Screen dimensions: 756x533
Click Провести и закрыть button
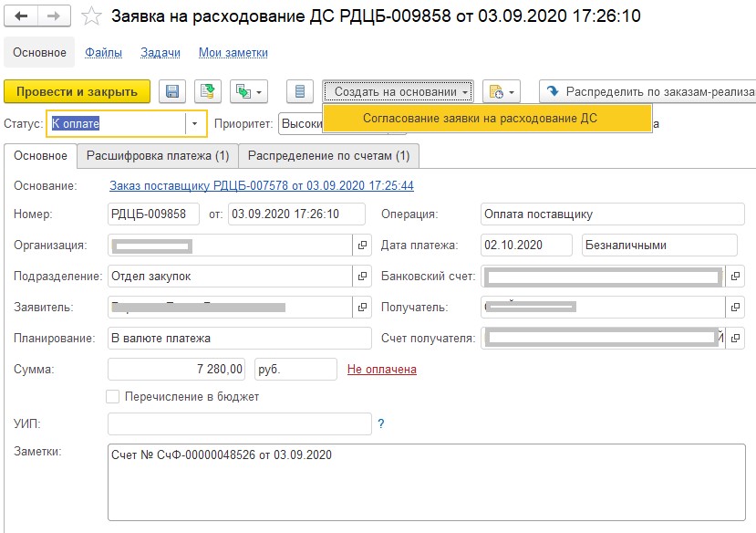pos(78,91)
